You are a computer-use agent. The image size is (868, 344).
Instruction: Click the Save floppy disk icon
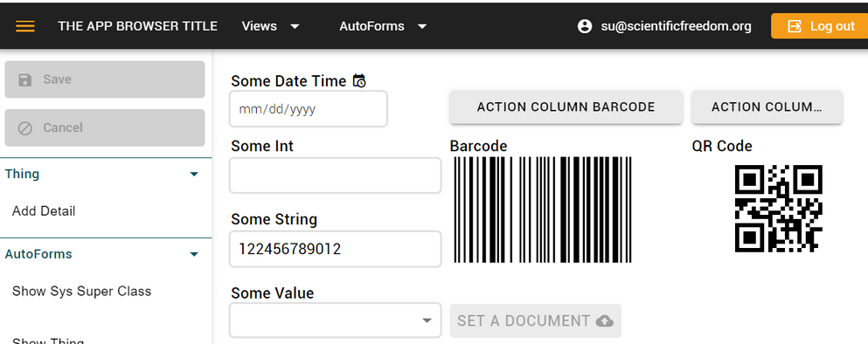pyautogui.click(x=24, y=79)
